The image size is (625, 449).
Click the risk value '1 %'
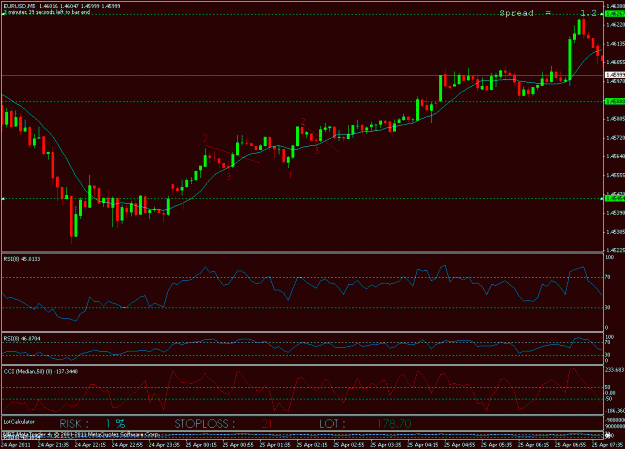[116, 423]
